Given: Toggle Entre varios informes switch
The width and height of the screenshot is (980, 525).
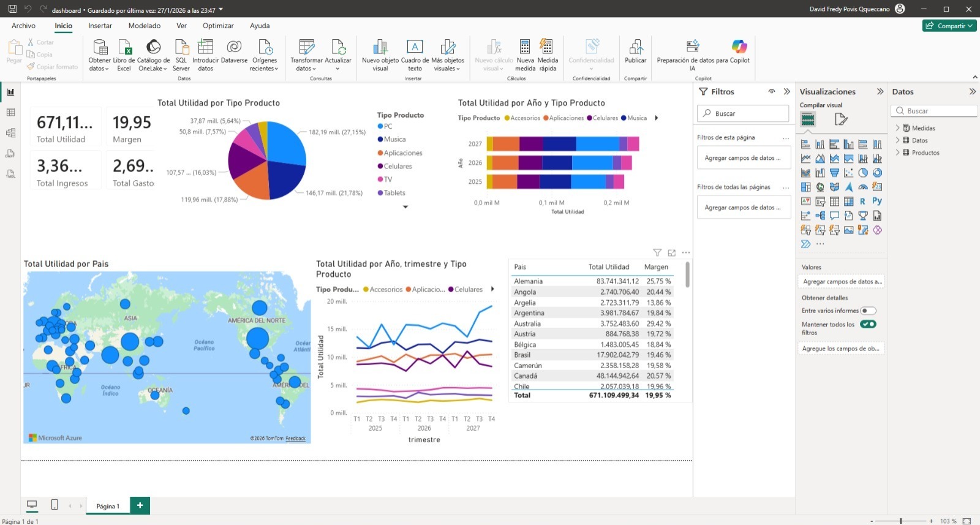Looking at the screenshot, I should point(868,311).
